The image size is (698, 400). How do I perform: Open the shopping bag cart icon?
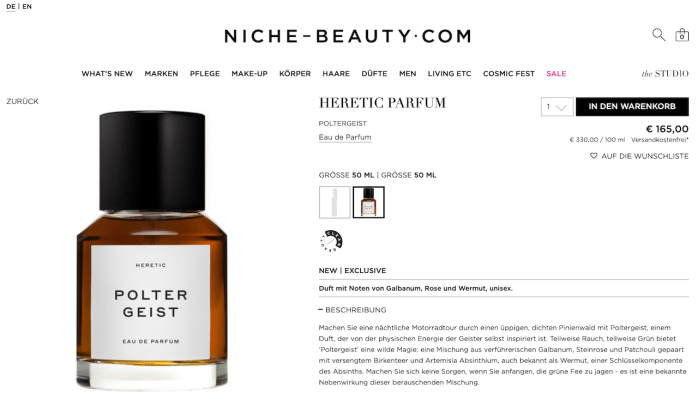click(x=682, y=35)
